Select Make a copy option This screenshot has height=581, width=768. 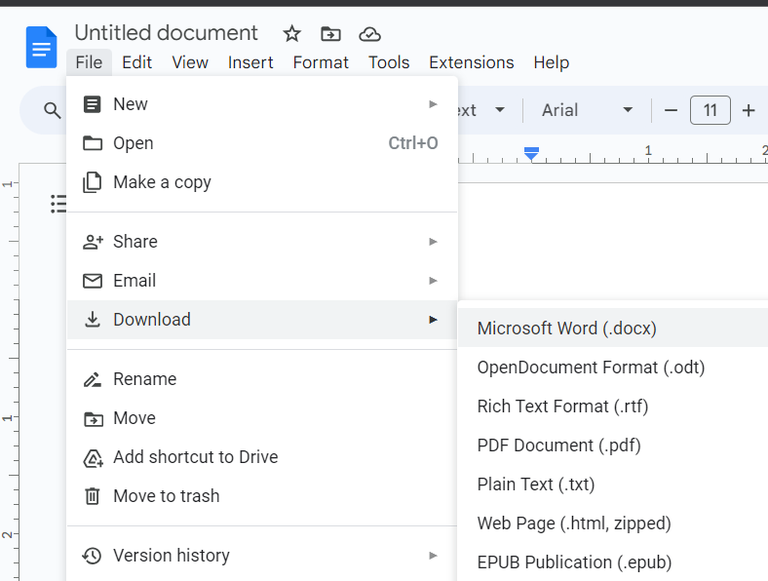[x=162, y=182]
